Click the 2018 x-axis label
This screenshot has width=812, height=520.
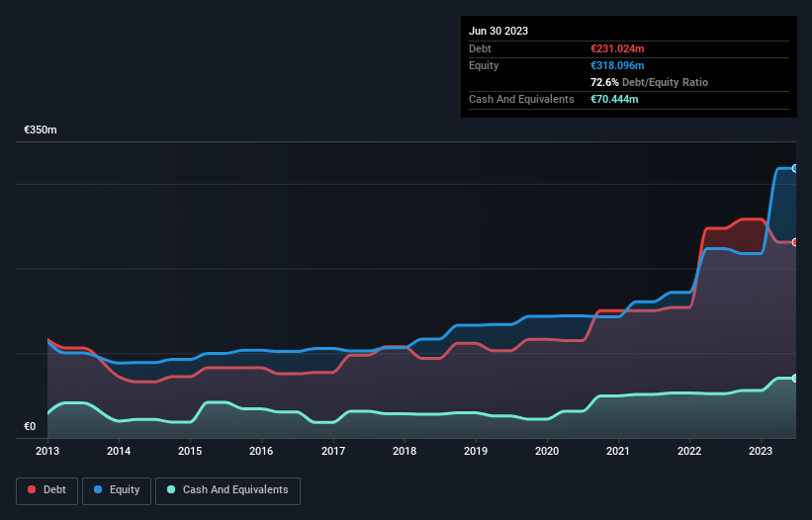[x=405, y=451]
